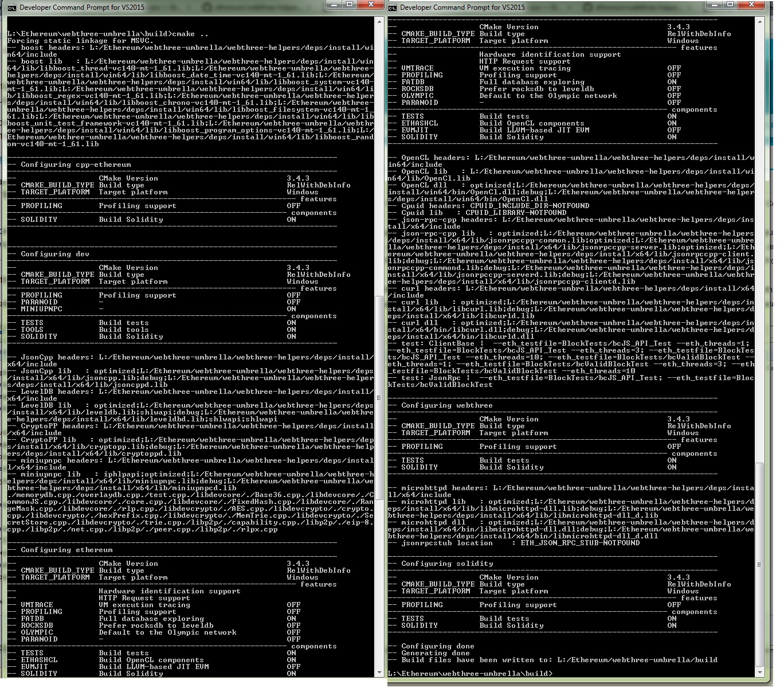Click the right window's scroll-up arrow

point(759,21)
